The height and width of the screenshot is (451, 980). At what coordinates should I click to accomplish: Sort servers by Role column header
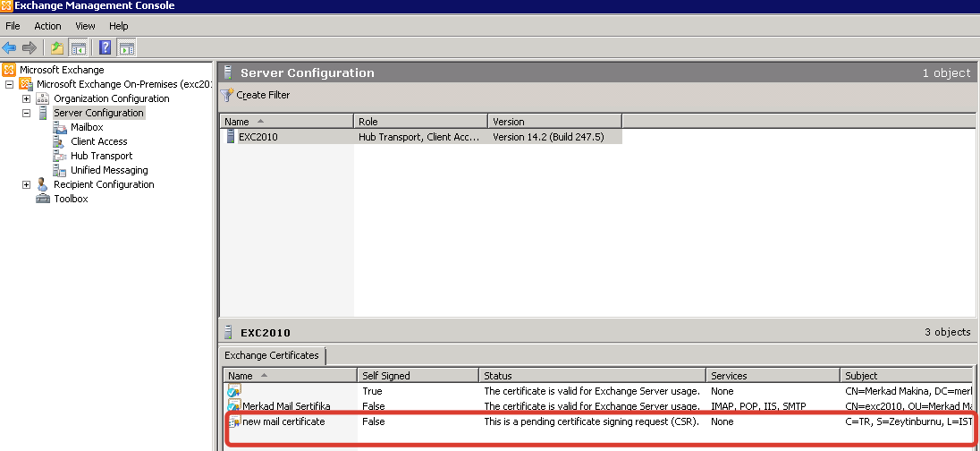420,122
